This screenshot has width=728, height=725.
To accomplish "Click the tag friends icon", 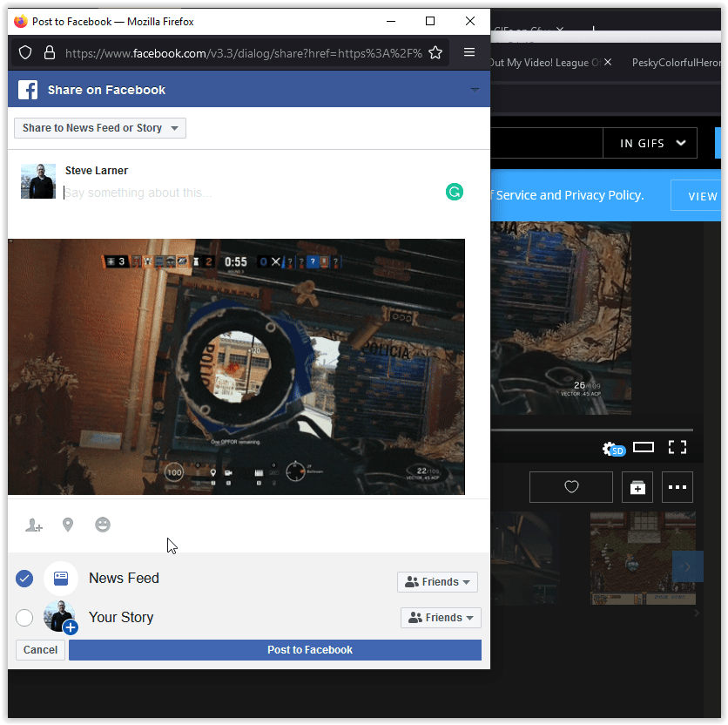I will 34,525.
